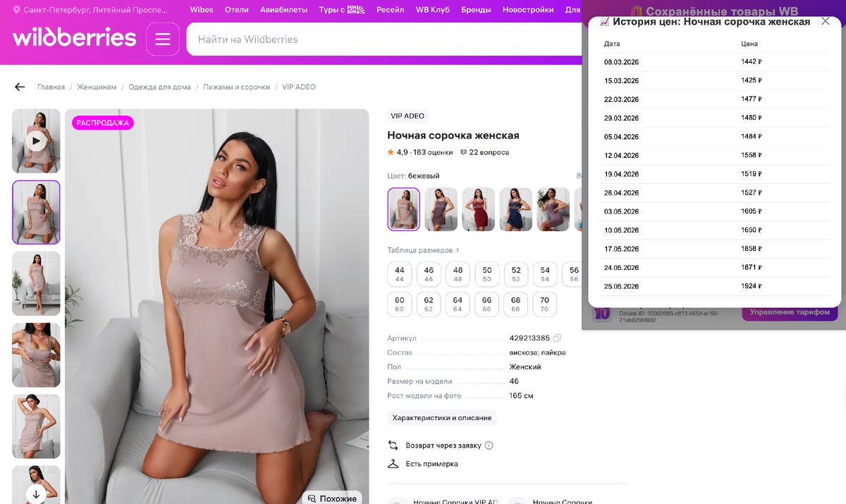Select size 54
The width and height of the screenshot is (846, 504).
545,274
